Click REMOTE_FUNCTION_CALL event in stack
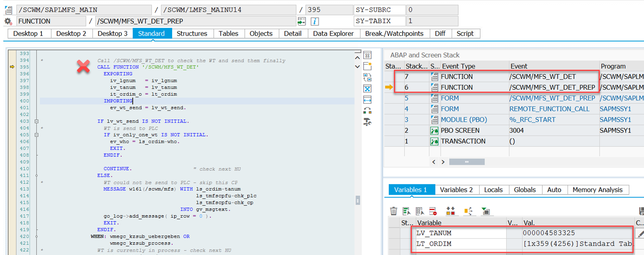This screenshot has width=644, height=255. point(549,109)
